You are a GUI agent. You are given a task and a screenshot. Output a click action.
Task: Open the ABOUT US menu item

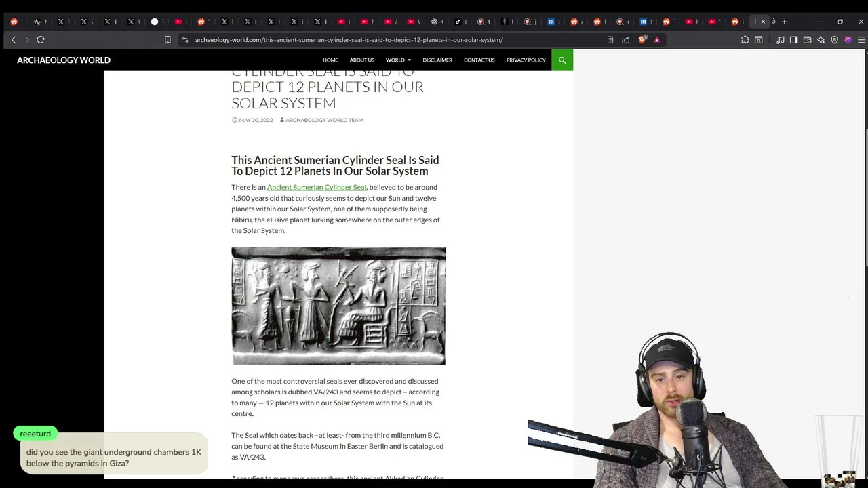click(x=362, y=60)
